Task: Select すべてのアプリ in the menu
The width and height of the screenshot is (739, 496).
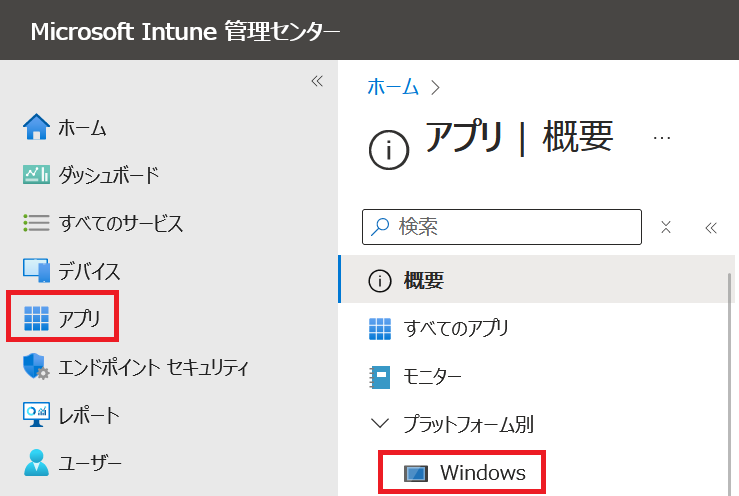Action: point(456,329)
